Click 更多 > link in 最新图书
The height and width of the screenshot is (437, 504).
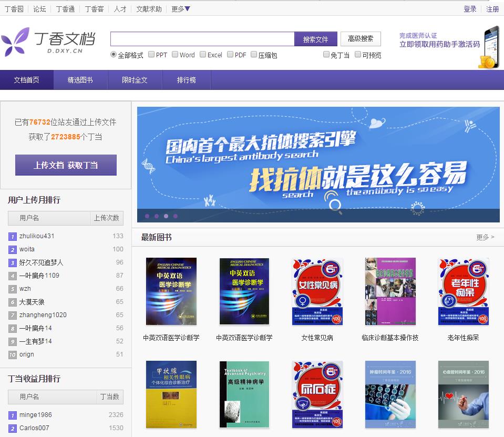pyautogui.click(x=485, y=237)
